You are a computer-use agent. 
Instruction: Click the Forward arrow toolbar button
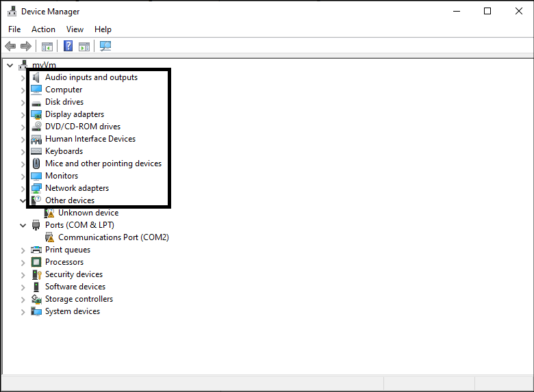pos(26,47)
